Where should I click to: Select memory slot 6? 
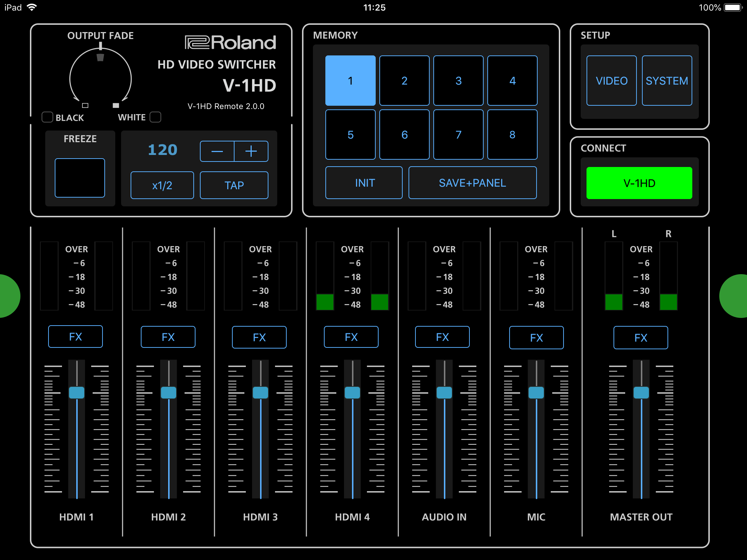click(x=404, y=135)
